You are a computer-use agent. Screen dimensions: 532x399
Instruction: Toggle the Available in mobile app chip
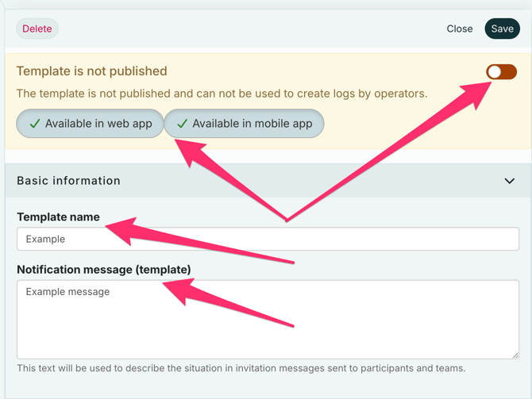[x=244, y=124]
